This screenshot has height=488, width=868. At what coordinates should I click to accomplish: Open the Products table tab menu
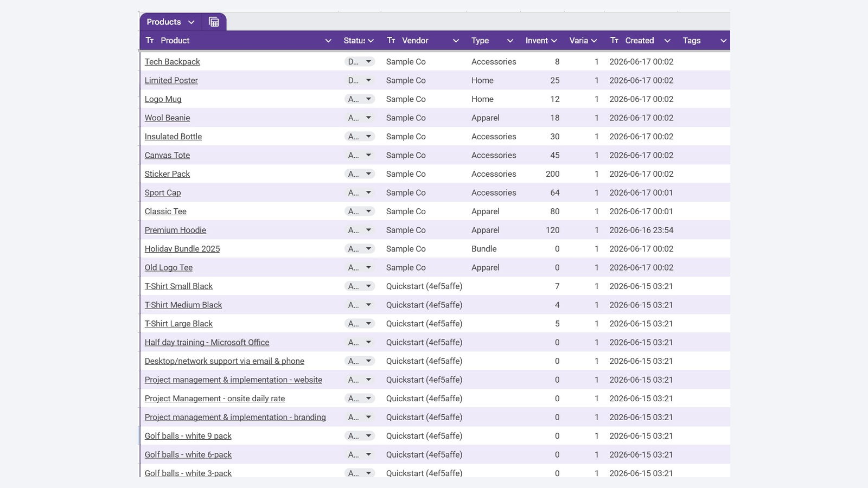(x=191, y=22)
